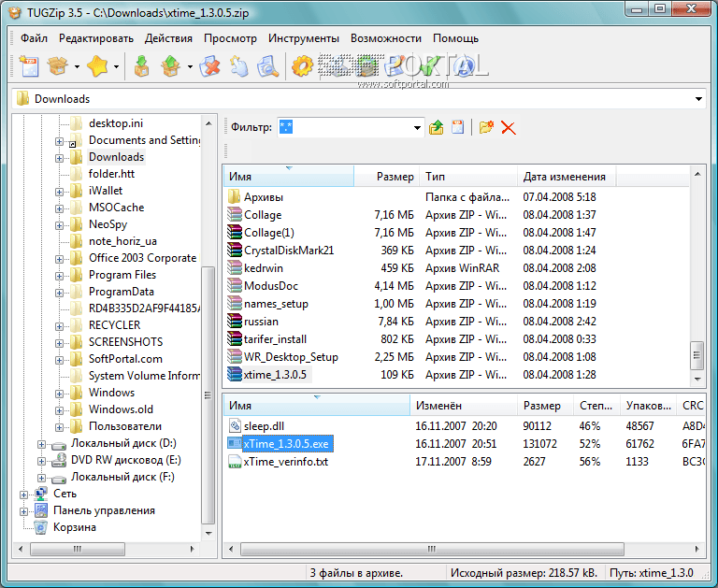Click the archive contents horizontal scrollbar
Screen dimensions: 718x588
(432, 549)
